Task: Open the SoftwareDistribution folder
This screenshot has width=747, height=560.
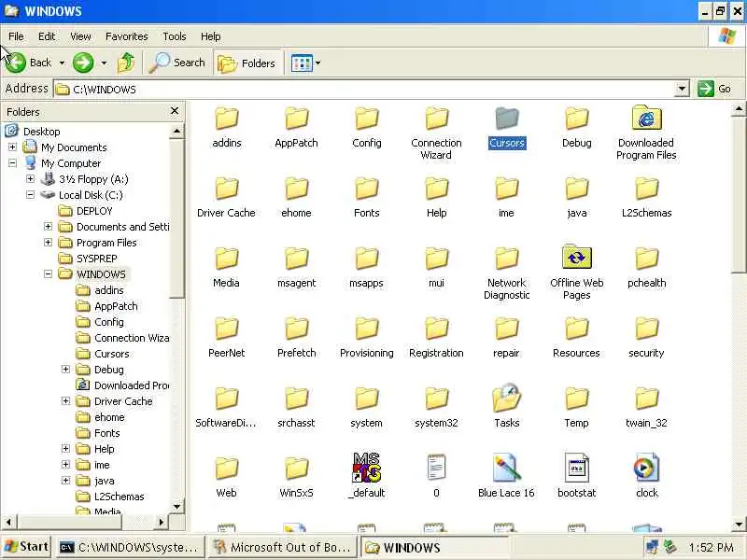Action: (226, 399)
